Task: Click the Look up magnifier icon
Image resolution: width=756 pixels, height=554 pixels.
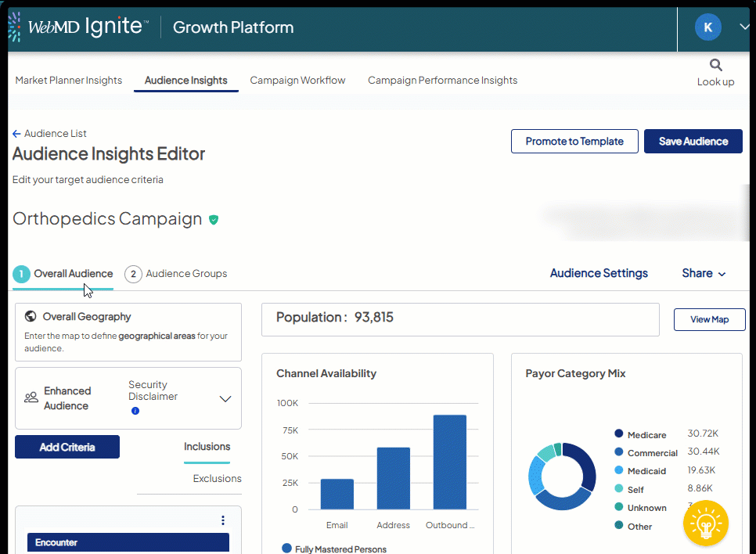Action: tap(716, 65)
